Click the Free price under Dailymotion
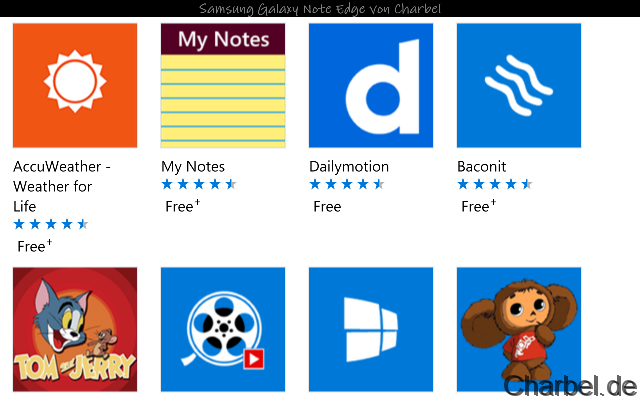The image size is (640, 400). point(327,206)
